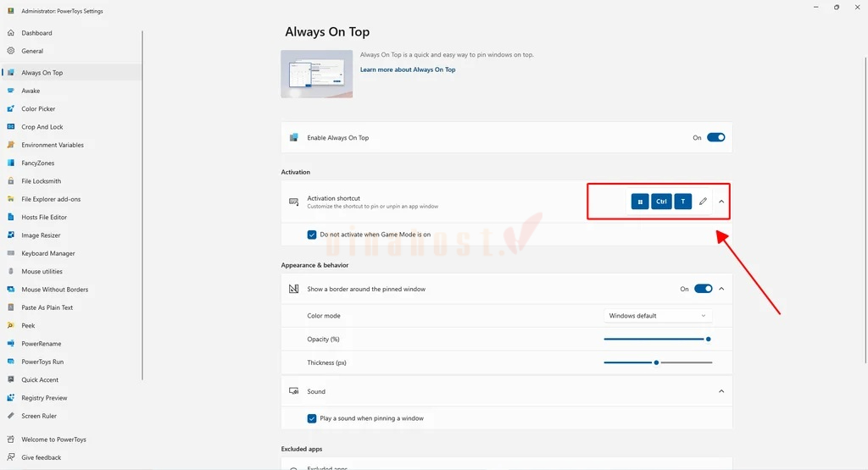Click the Awake module icon
Screen dimensions: 868x470
click(x=10, y=91)
